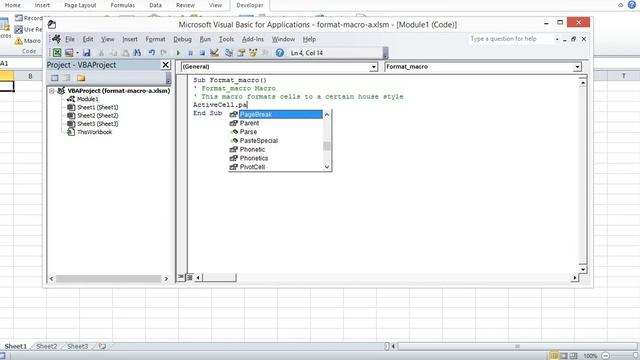Viewport: 640px width, 360px height.
Task: Click the Cut scissors icon in VBA toolbar
Action: (102, 53)
